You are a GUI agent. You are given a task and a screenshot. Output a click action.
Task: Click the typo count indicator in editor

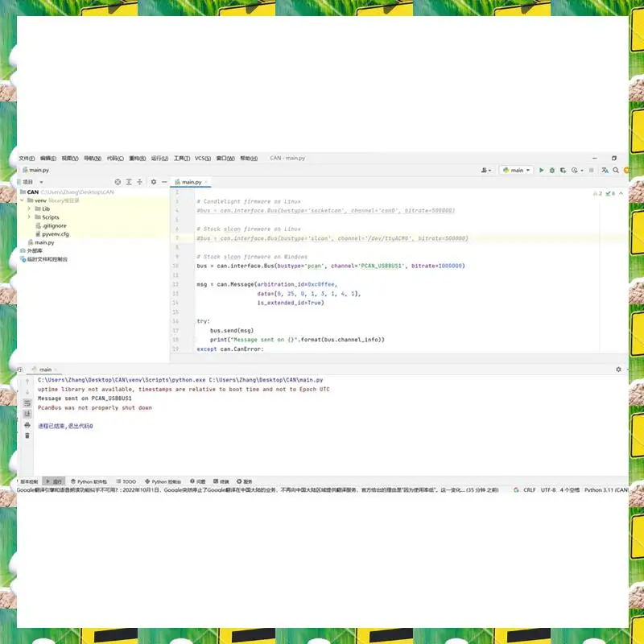pos(610,193)
